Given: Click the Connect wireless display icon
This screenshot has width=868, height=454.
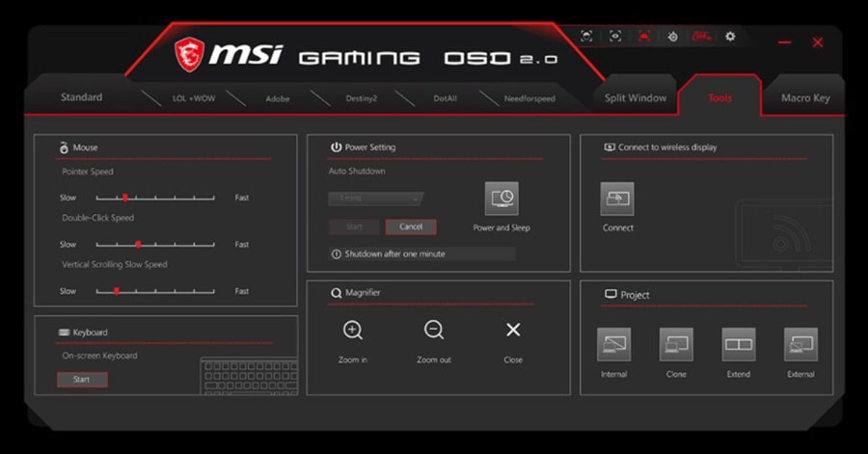Looking at the screenshot, I should (617, 199).
